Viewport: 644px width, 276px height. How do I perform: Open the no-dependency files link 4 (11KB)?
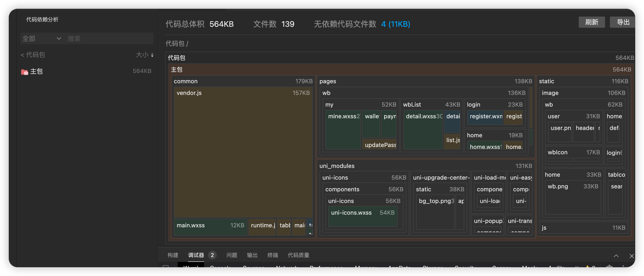pos(396,24)
